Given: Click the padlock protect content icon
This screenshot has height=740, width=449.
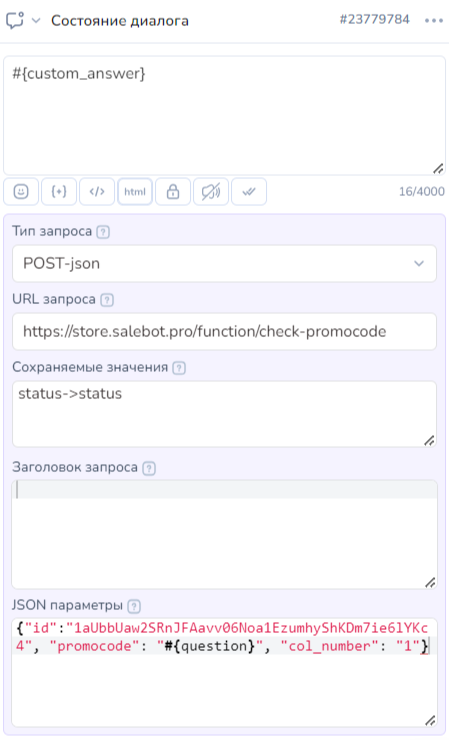Looking at the screenshot, I should [x=173, y=192].
